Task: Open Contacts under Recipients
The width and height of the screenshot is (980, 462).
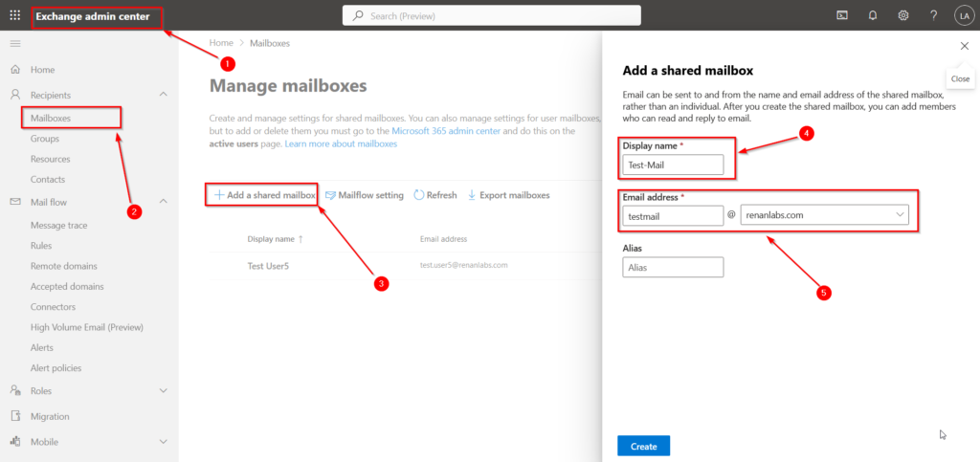Action: 48,179
